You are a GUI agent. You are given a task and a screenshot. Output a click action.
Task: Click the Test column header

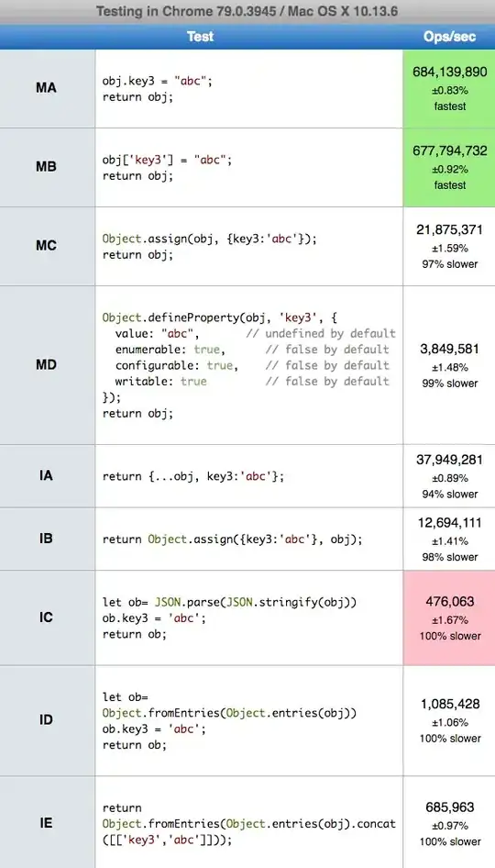pyautogui.click(x=200, y=37)
